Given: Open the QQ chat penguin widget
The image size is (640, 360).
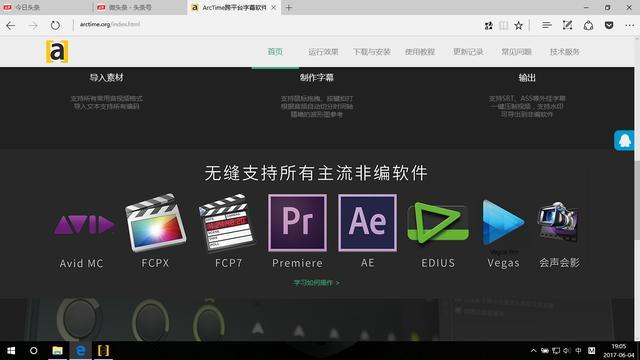Looking at the screenshot, I should point(624,140).
